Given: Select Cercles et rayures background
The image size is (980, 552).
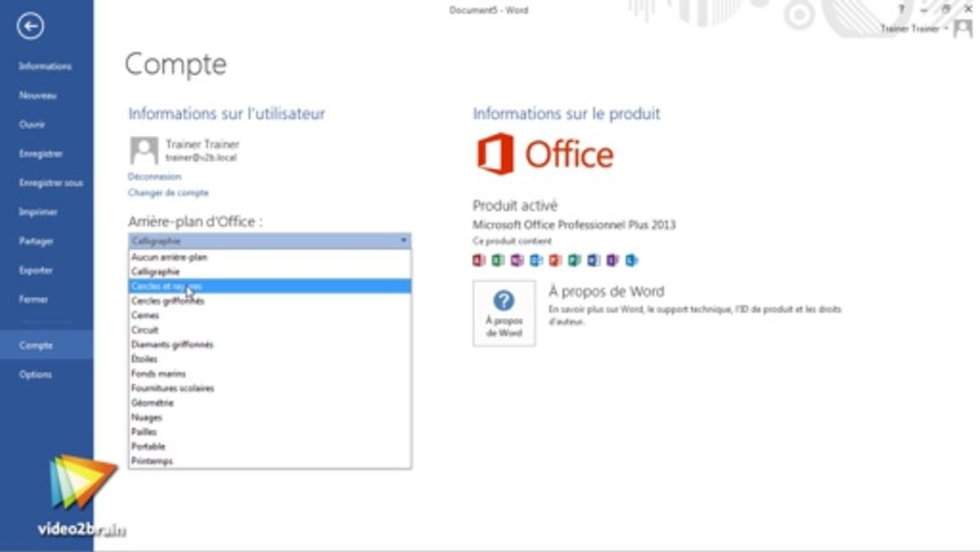Looking at the screenshot, I should pos(270,286).
